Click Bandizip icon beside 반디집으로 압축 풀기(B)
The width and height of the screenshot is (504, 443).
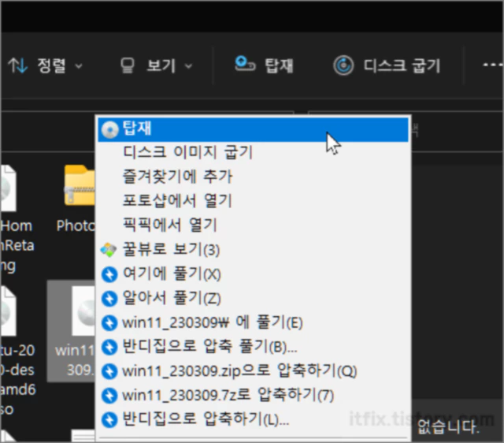point(109,348)
